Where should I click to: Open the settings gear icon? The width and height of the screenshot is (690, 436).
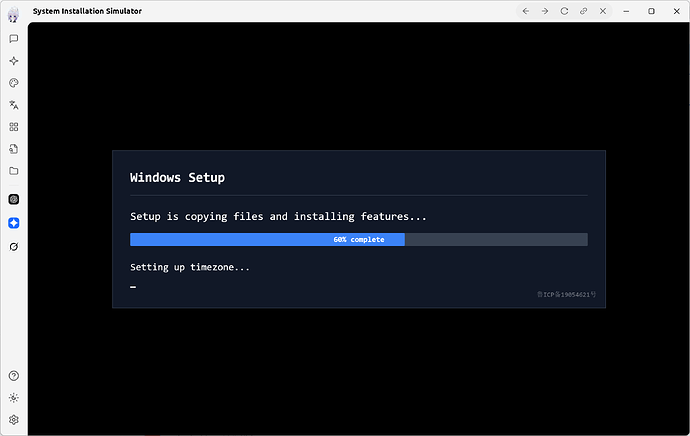(14, 420)
